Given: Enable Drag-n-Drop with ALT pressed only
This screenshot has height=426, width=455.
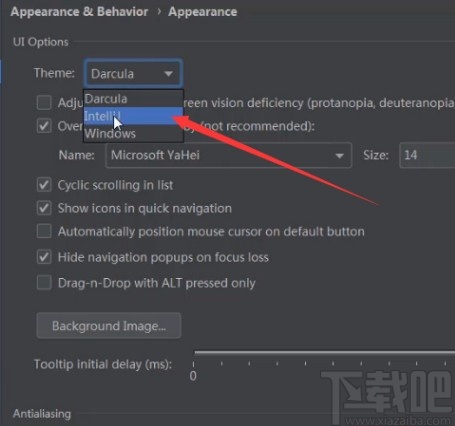Looking at the screenshot, I should tap(44, 283).
